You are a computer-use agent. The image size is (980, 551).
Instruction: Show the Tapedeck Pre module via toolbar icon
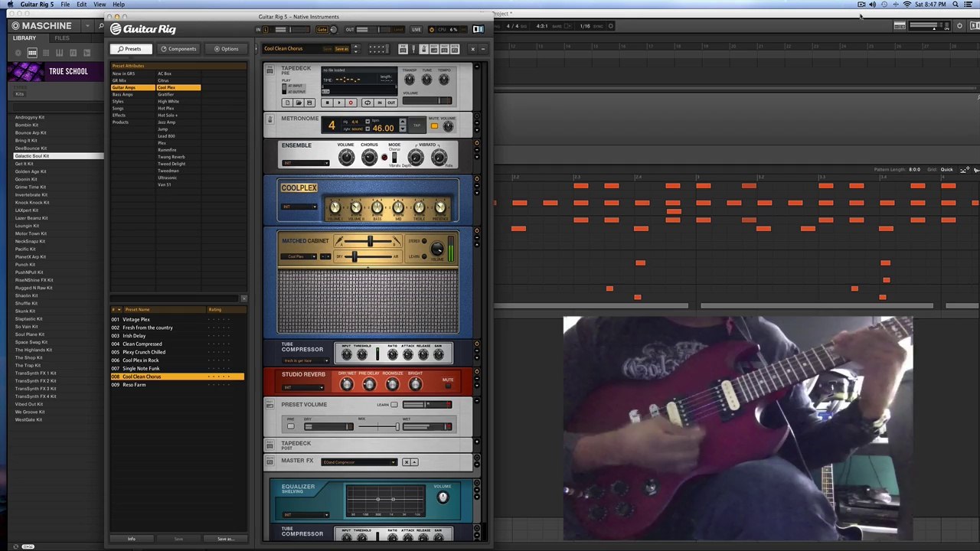[x=403, y=49]
